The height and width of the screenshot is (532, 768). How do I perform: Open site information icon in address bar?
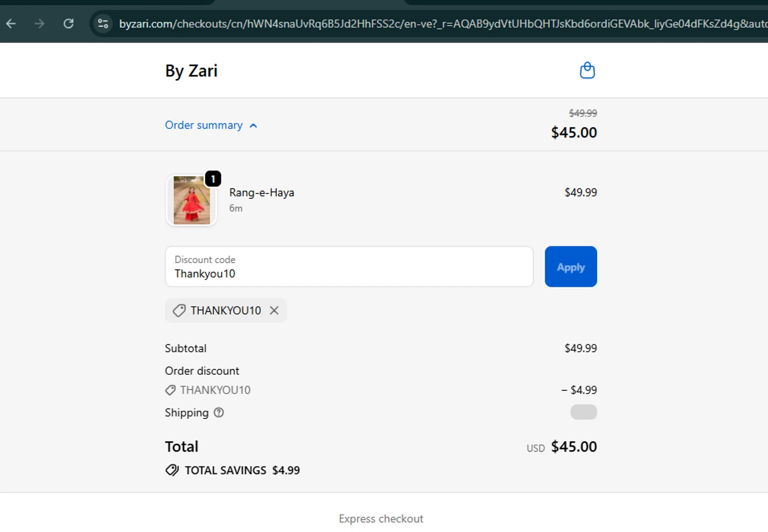tap(103, 24)
